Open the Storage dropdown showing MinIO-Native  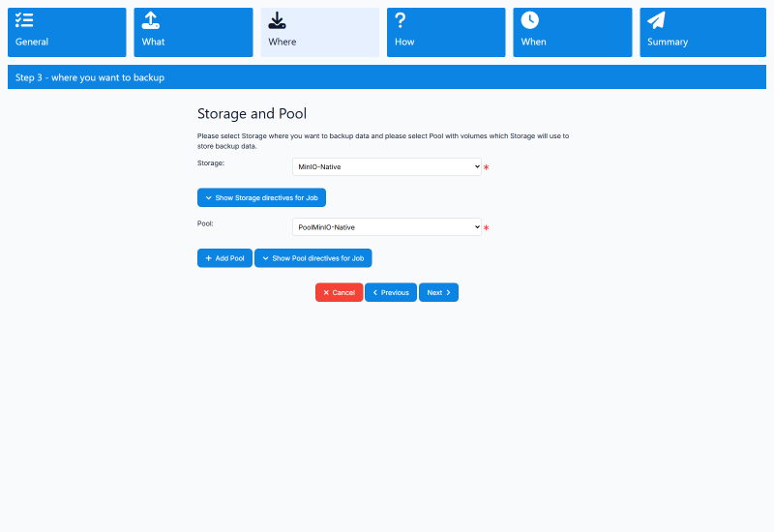pos(386,166)
